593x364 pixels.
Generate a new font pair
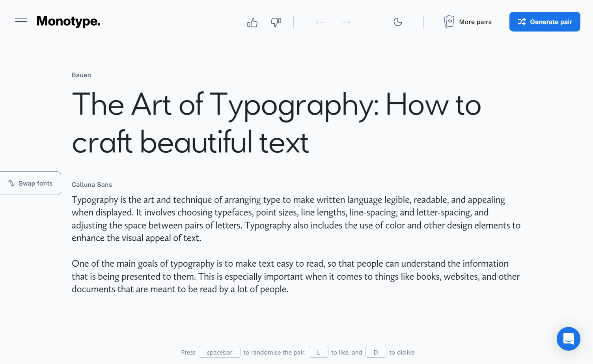point(545,22)
